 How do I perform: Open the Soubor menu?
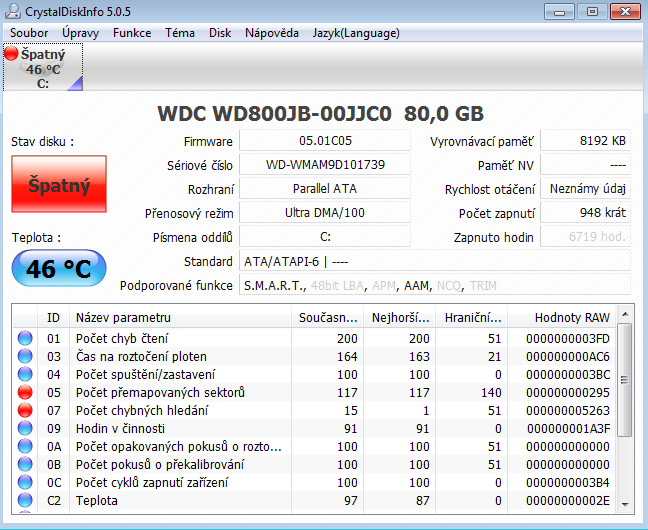coord(29,33)
